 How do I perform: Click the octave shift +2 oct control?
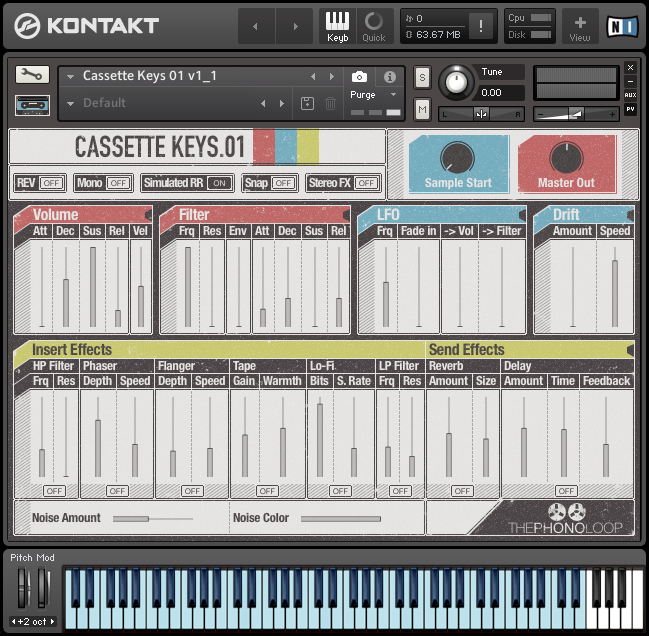pos(32,621)
